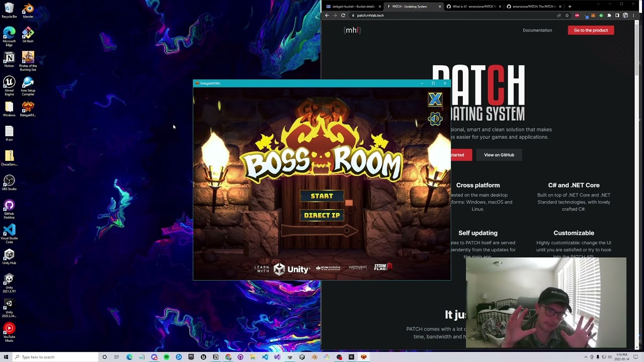Screen dimensions: 644x362
Task: Open the Documentation link
Action: (537, 30)
